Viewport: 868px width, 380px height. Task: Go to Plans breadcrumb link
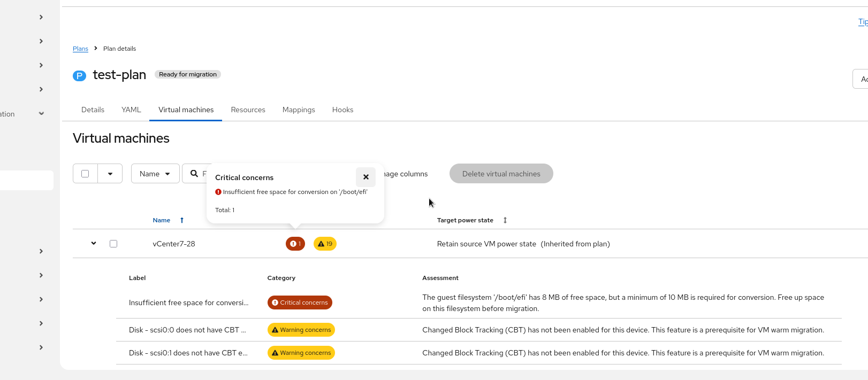pos(80,49)
